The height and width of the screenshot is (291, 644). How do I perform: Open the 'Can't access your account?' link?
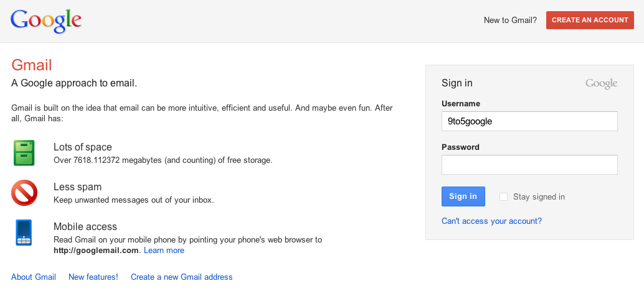[x=491, y=221]
